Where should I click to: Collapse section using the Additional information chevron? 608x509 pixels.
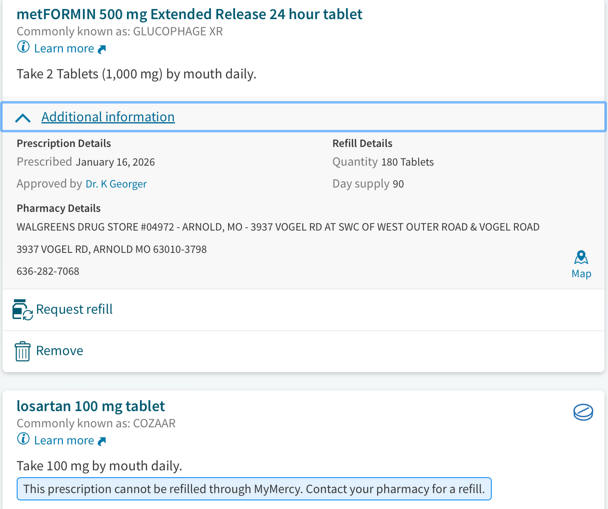(23, 117)
